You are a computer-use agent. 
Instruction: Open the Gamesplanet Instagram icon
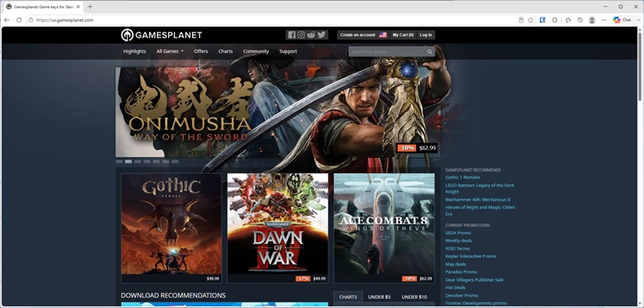301,35
